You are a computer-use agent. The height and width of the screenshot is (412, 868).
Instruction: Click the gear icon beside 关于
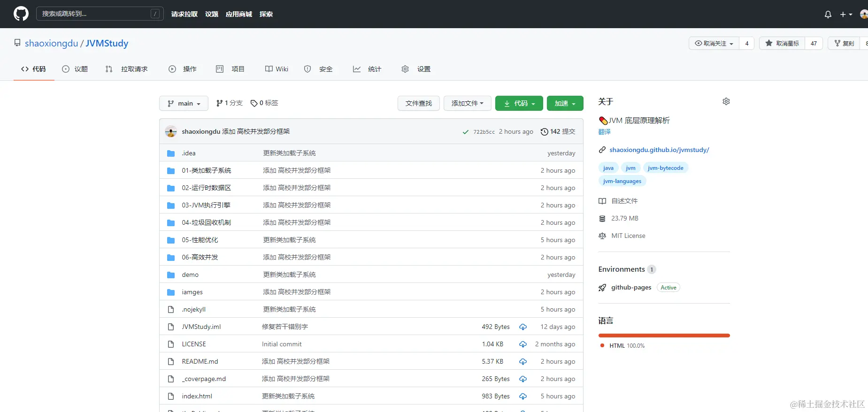click(x=726, y=101)
